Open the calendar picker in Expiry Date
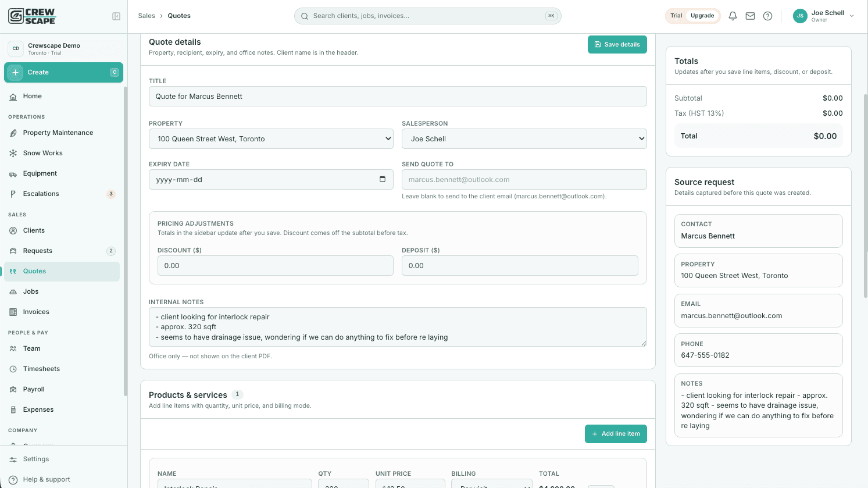Image resolution: width=868 pixels, height=488 pixels. coord(383,179)
